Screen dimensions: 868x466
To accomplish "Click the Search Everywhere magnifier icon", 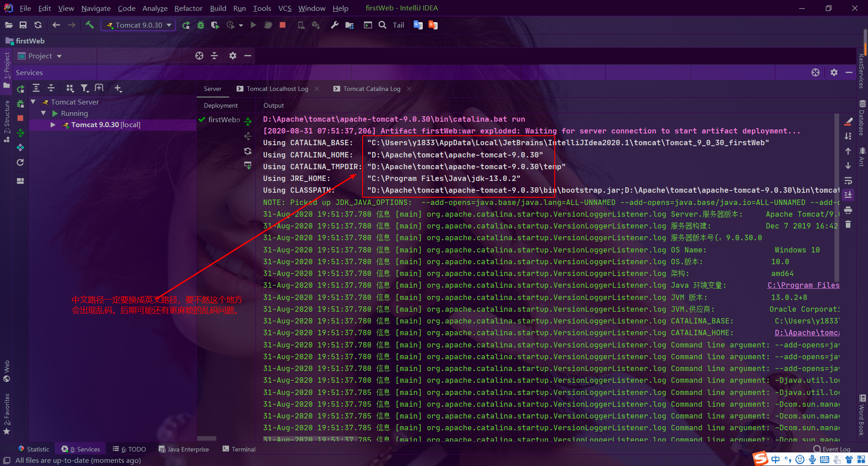I will [382, 25].
